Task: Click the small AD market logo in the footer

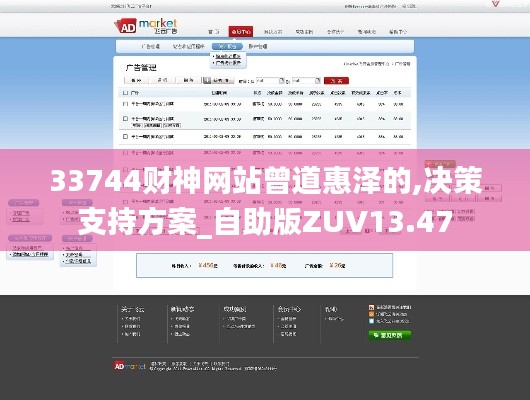Action: 129,366
